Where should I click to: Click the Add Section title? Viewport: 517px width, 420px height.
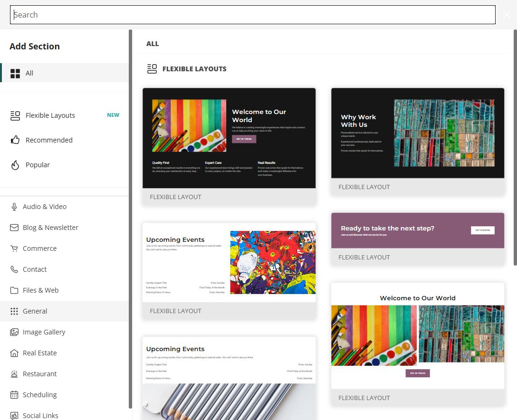[35, 47]
